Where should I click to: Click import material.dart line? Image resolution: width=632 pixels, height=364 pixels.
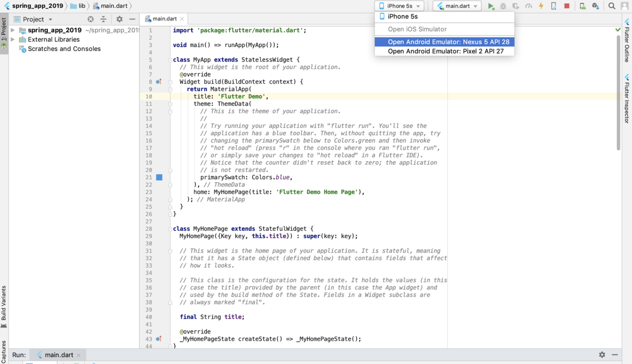click(x=240, y=30)
